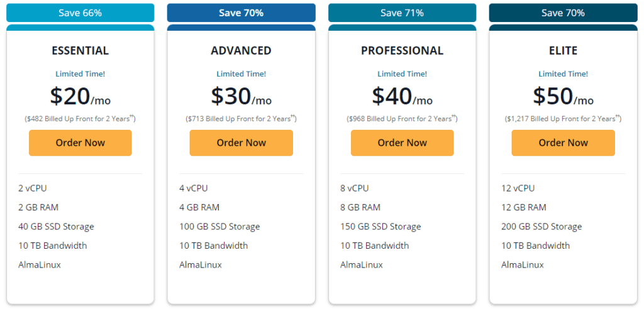Click the $482 Billed Up Front note
Screen dimensions: 644x309
80,118
